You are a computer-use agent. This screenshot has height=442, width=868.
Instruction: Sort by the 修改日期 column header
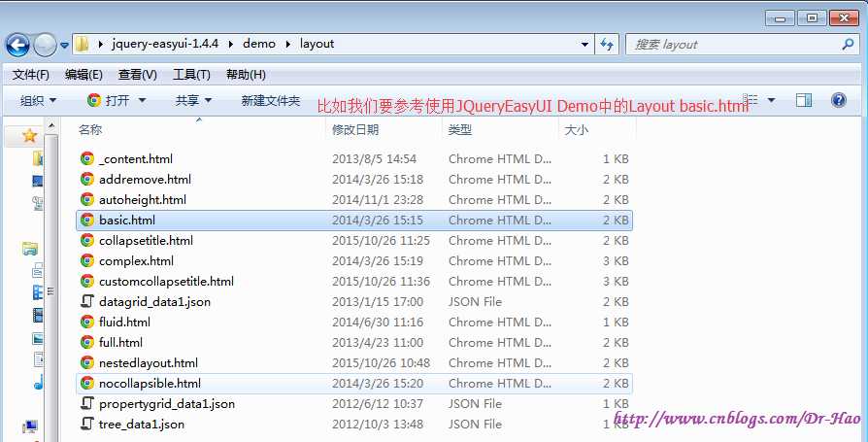tap(355, 130)
